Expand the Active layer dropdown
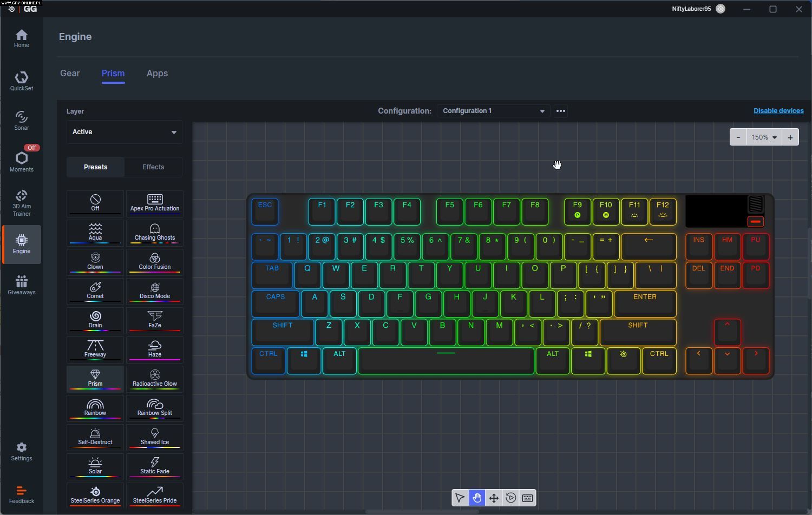The height and width of the screenshot is (515, 812). 124,132
